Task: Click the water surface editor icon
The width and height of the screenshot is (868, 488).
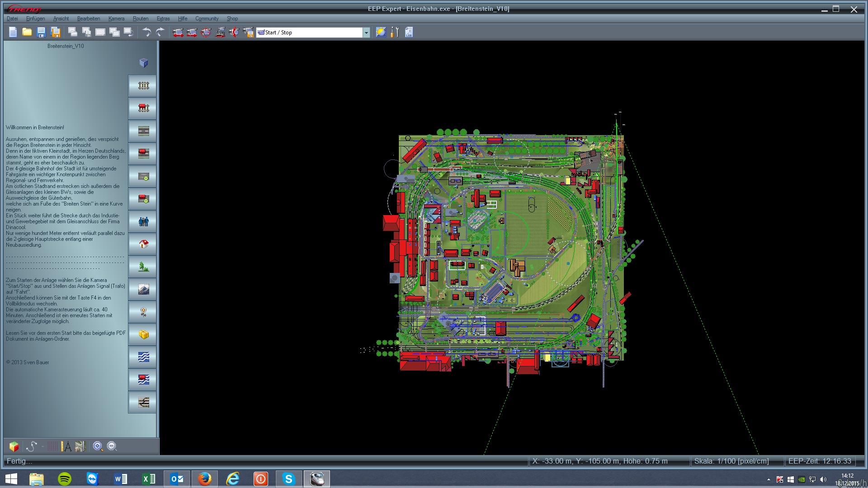Action: [x=143, y=357]
